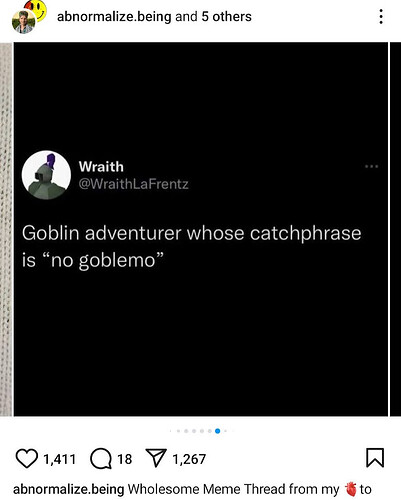View the 1,411 likes count
The width and height of the screenshot is (401, 500).
60,459
